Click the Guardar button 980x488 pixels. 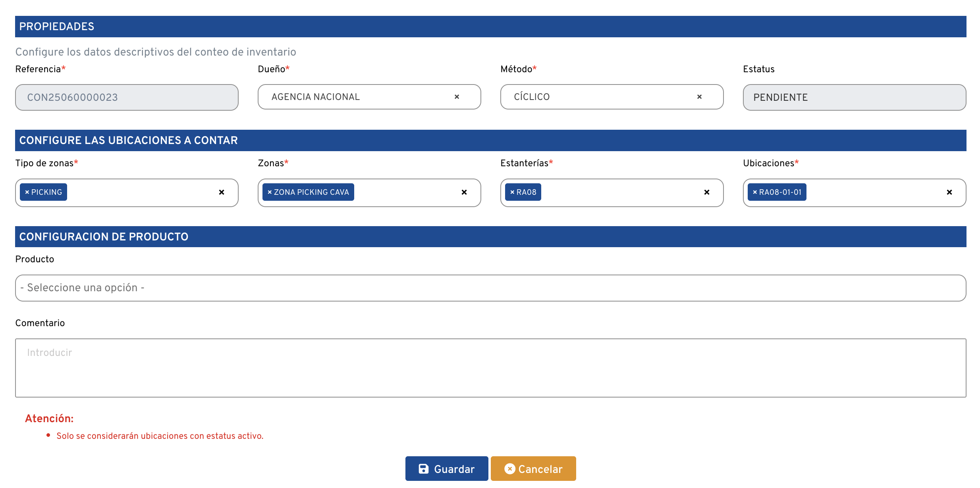(446, 469)
